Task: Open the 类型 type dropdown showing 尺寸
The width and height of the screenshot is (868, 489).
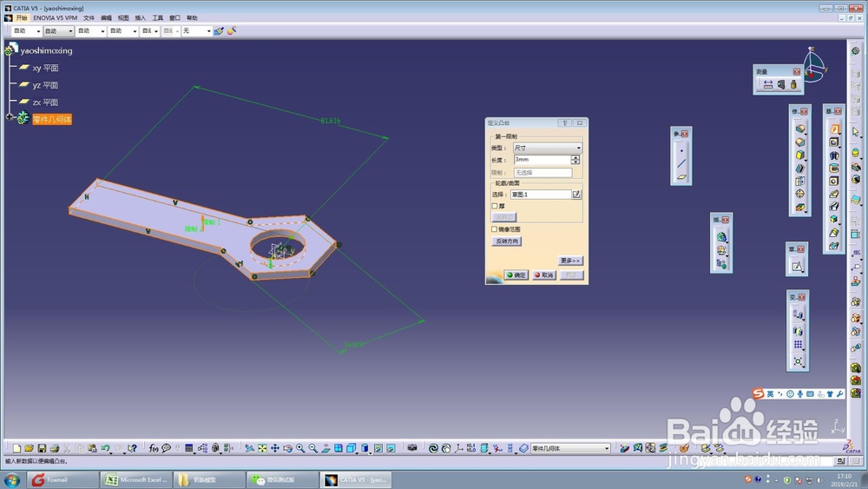Action: tap(548, 148)
